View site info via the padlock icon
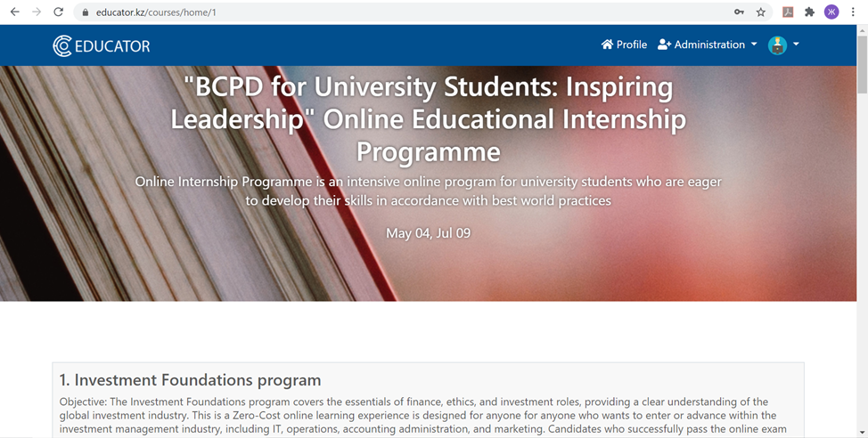This screenshot has width=868, height=438. tap(85, 12)
